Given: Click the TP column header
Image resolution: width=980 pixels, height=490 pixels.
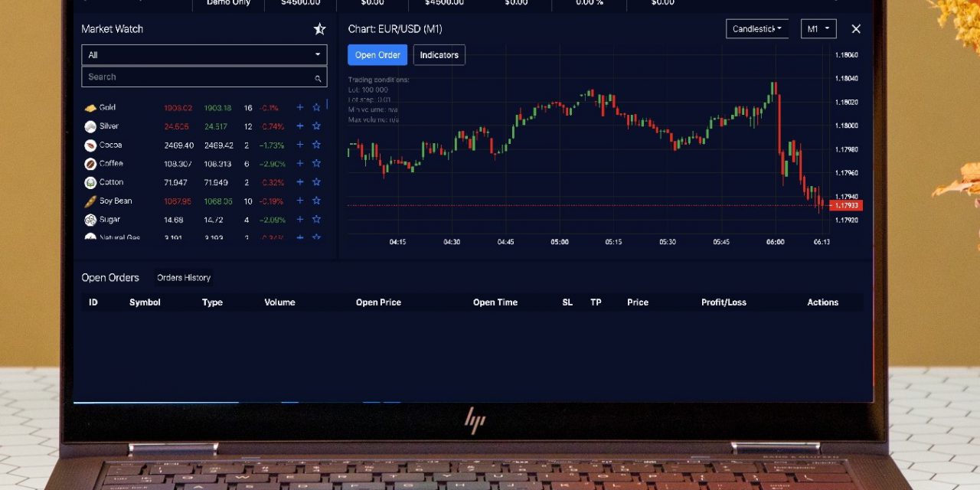Looking at the screenshot, I should (x=596, y=302).
